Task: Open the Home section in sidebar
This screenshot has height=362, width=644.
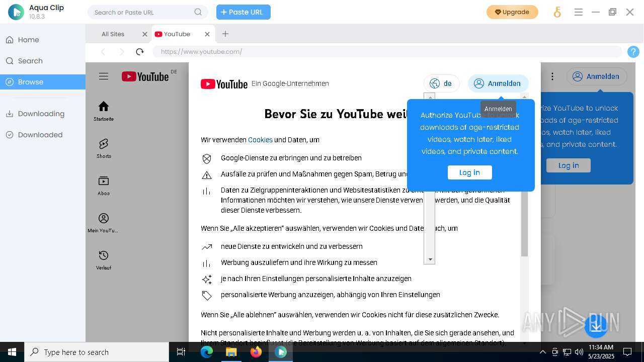Action: [x=43, y=40]
